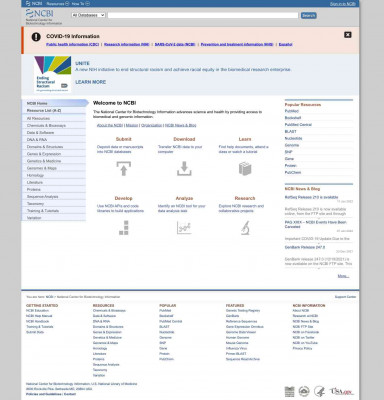
Task: Click the Research microscope icon
Action: [245, 228]
